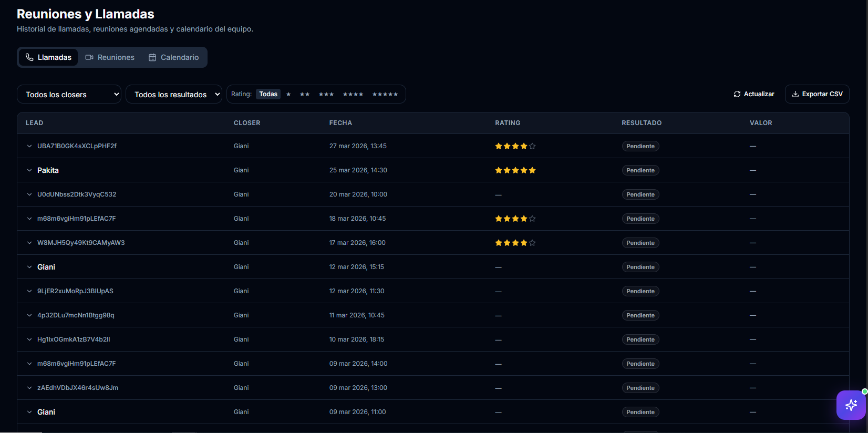Click the video camera icon for Reuniones

pyautogui.click(x=89, y=57)
